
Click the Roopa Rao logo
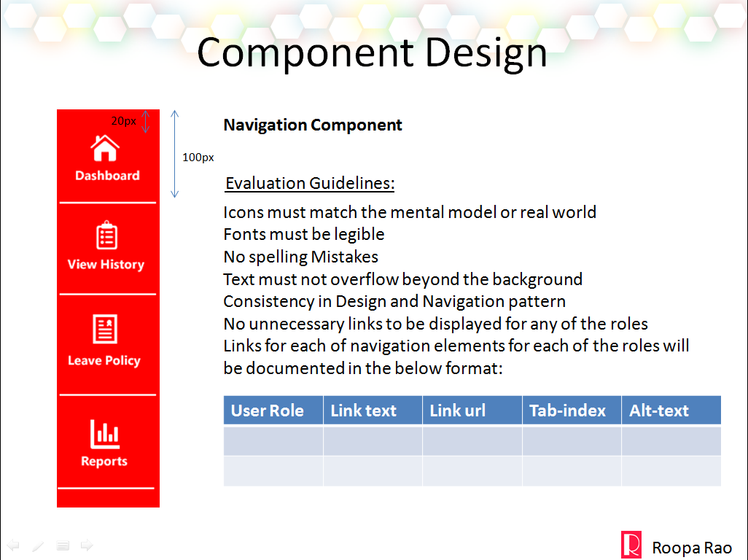pos(631,544)
